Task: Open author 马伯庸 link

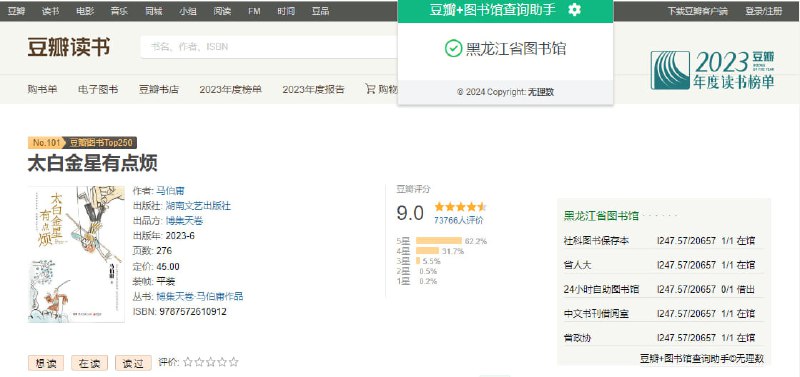Action: click(170, 191)
